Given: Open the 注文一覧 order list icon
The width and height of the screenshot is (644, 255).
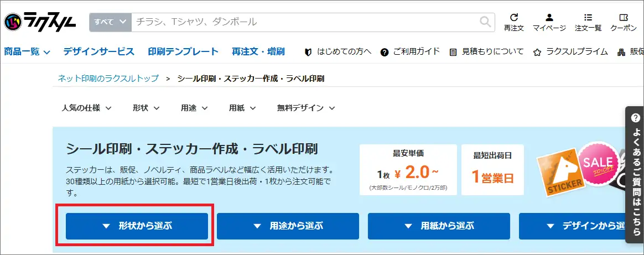Looking at the screenshot, I should (588, 17).
